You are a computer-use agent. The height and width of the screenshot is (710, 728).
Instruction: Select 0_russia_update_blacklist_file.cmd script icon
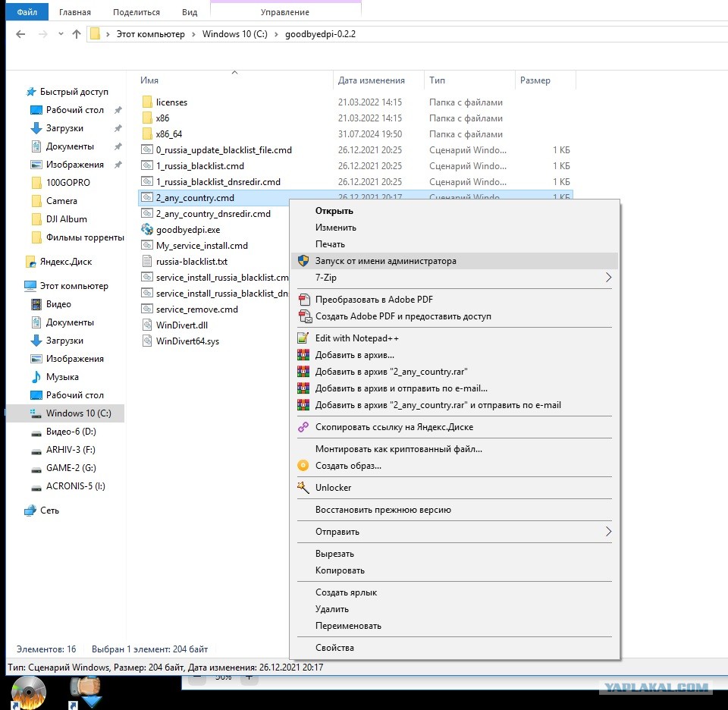[x=147, y=150]
